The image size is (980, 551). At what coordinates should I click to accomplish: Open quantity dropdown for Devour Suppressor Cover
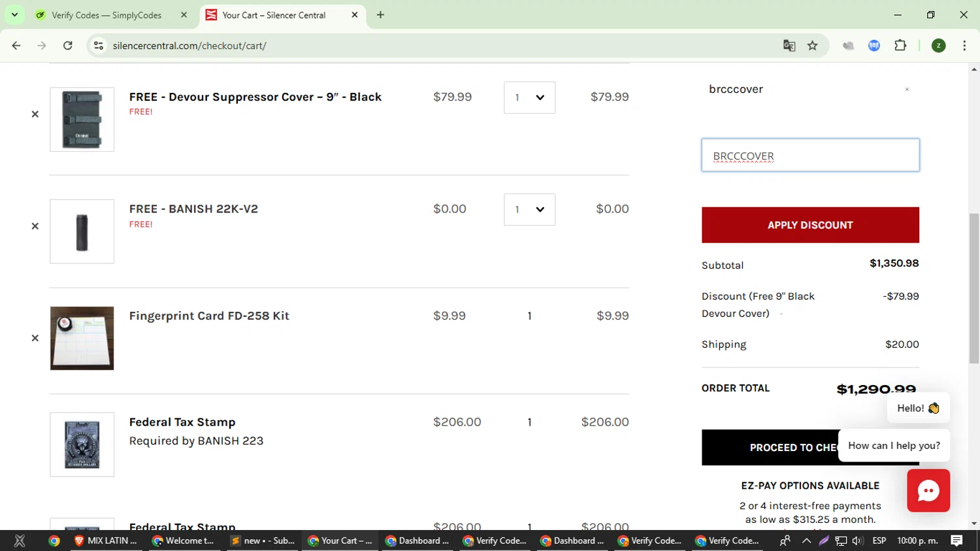(529, 97)
